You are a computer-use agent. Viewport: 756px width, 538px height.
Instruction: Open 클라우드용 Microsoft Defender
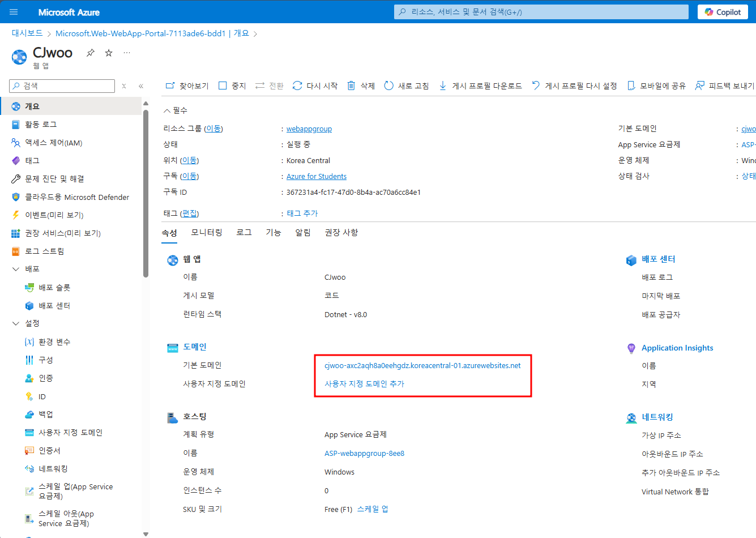pos(71,197)
